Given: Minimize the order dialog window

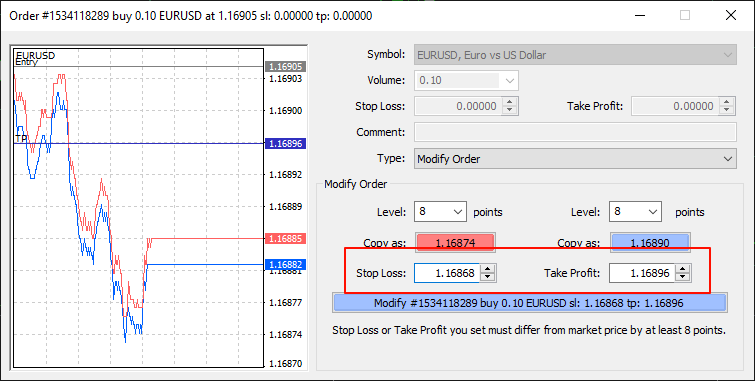Looking at the screenshot, I should 639,15.
